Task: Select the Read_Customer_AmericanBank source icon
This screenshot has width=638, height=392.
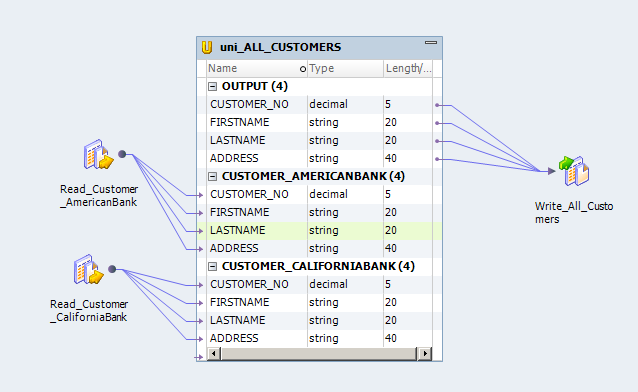Action: (98, 155)
